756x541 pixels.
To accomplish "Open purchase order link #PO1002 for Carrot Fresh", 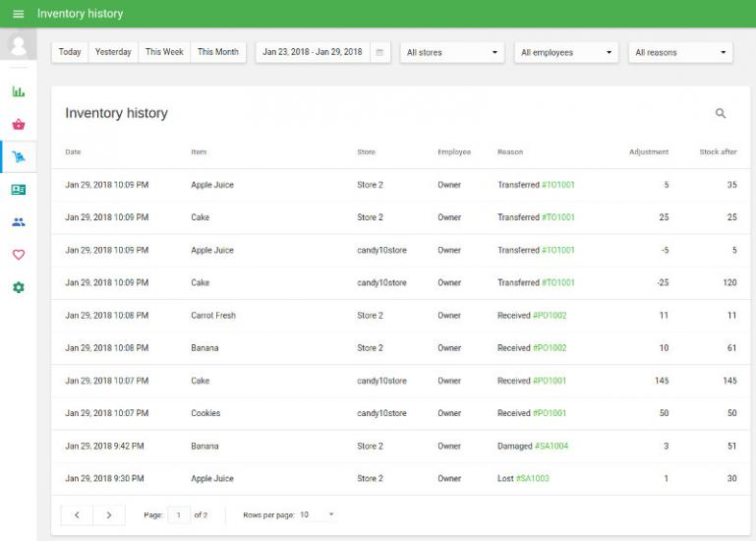I will (x=550, y=316).
